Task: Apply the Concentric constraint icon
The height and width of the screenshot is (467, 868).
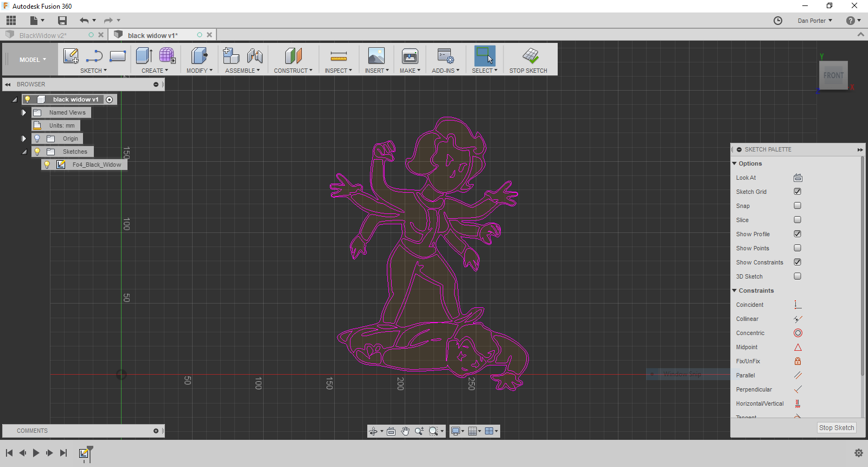Action: [797, 333]
